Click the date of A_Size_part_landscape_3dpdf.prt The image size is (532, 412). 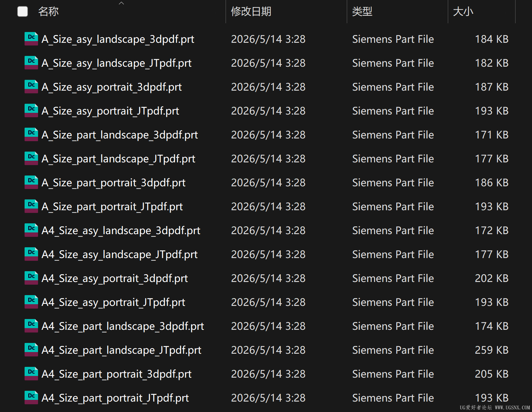tap(268, 135)
